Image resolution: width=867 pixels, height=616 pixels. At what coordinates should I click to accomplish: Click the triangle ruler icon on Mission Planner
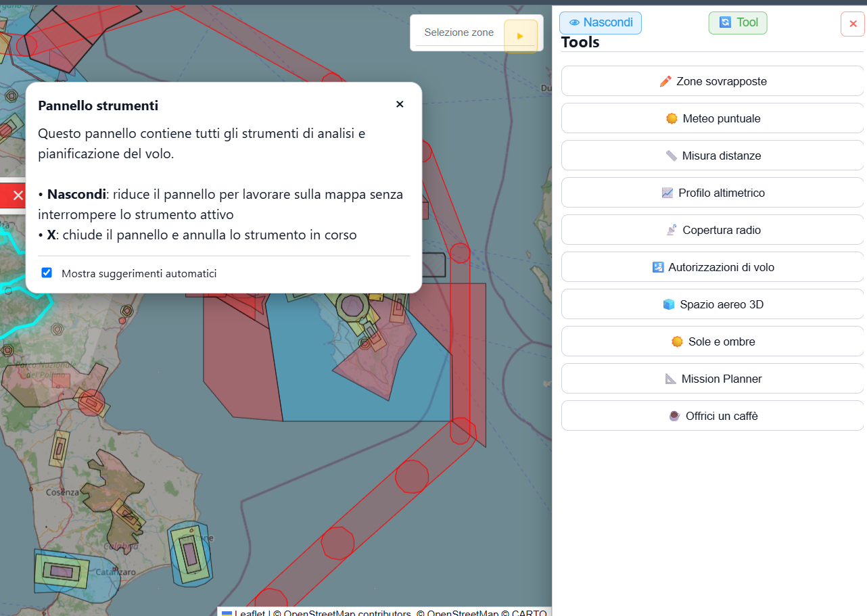tap(670, 379)
